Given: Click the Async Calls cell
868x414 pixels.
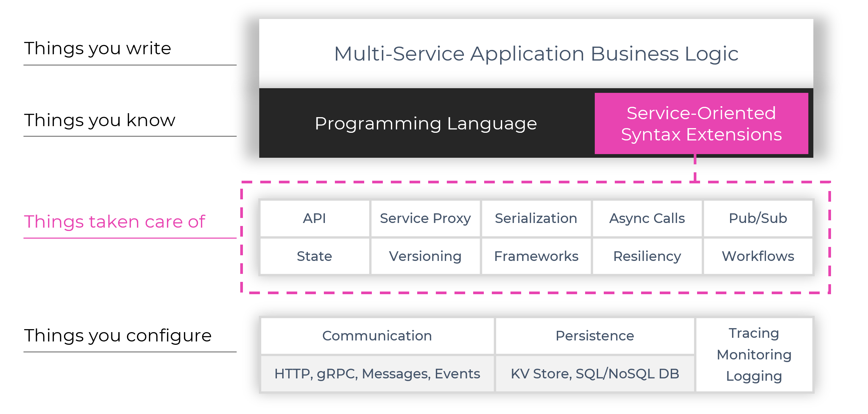Looking at the screenshot, I should 647,218.
